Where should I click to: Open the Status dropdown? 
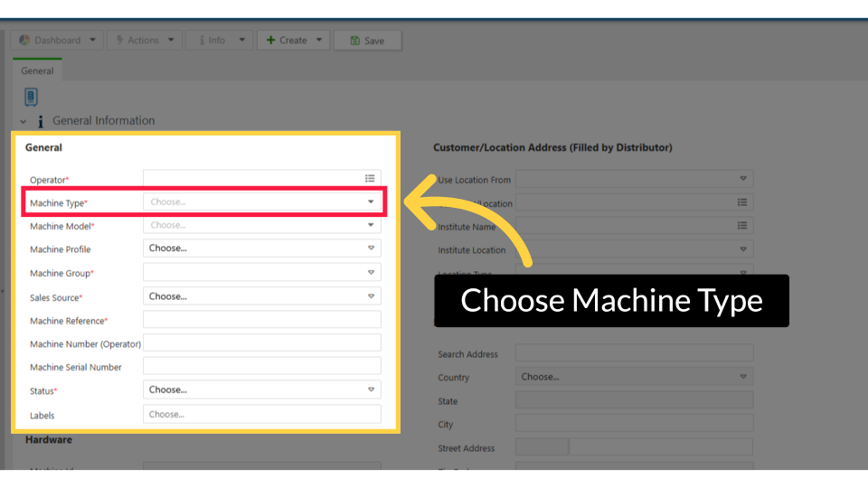pos(261,390)
